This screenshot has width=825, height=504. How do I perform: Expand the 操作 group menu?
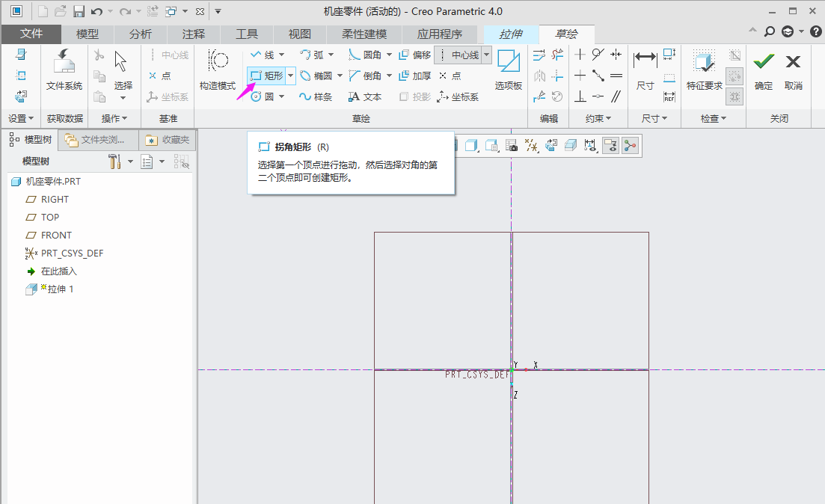114,119
